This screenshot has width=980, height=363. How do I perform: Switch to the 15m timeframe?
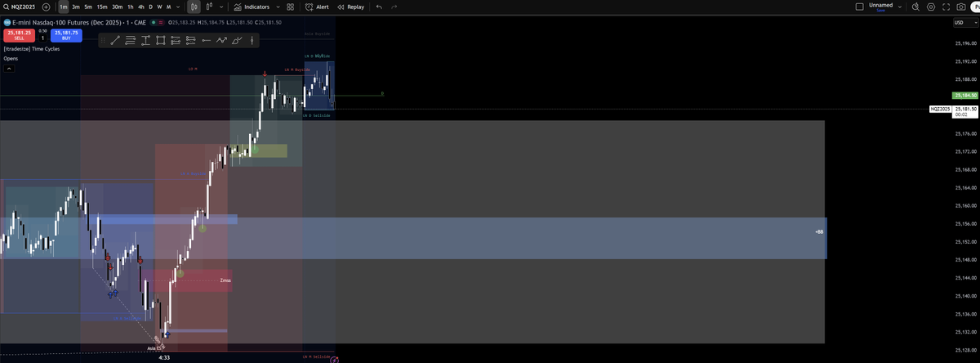[101, 7]
